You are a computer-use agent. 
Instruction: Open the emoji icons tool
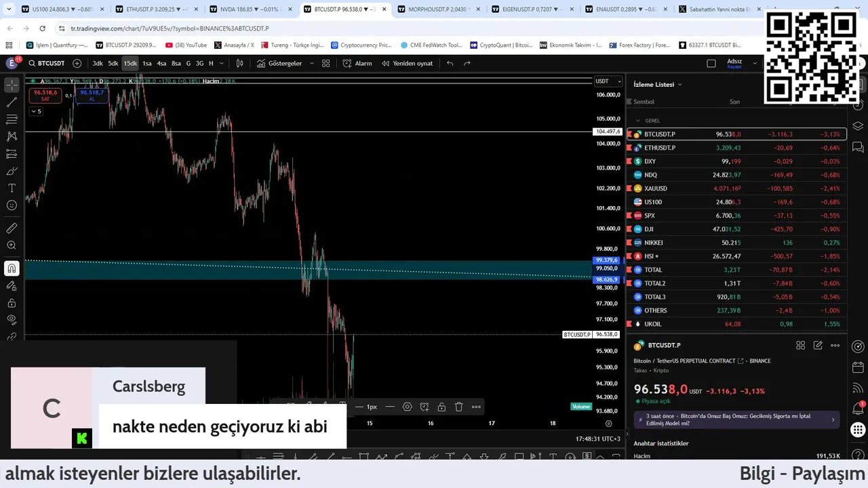(12, 205)
